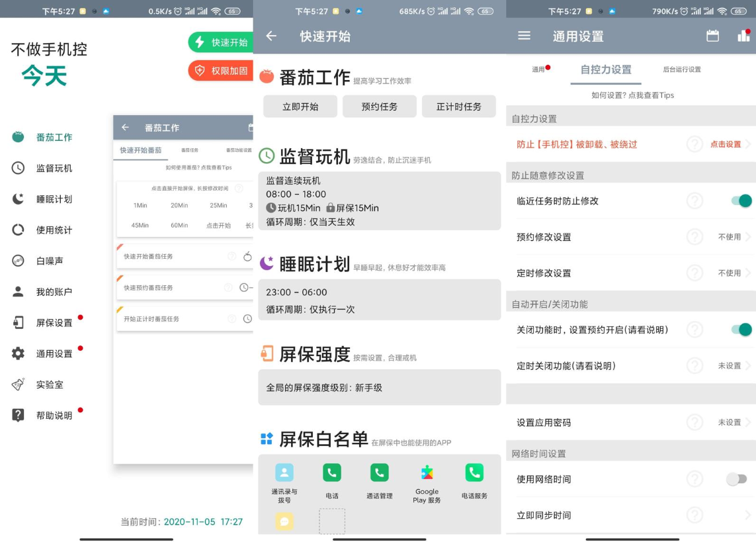Toggle 临近任务时防止修改 switch off
The image size is (756, 542).
[741, 201]
